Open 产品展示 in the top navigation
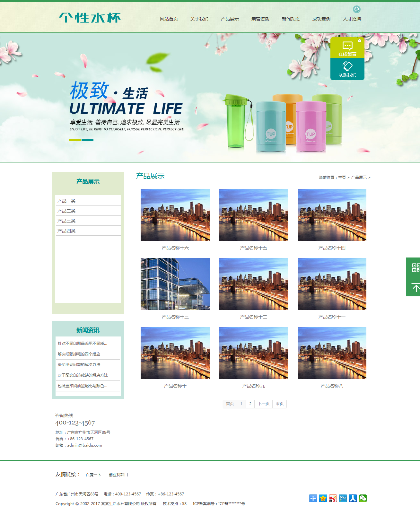The width and height of the screenshot is (420, 515). pyautogui.click(x=230, y=19)
